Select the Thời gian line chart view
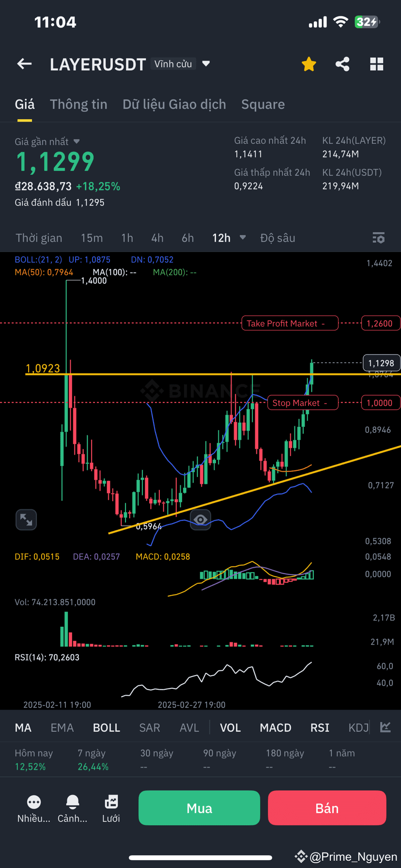Viewport: 401px width, 868px height. [39, 238]
